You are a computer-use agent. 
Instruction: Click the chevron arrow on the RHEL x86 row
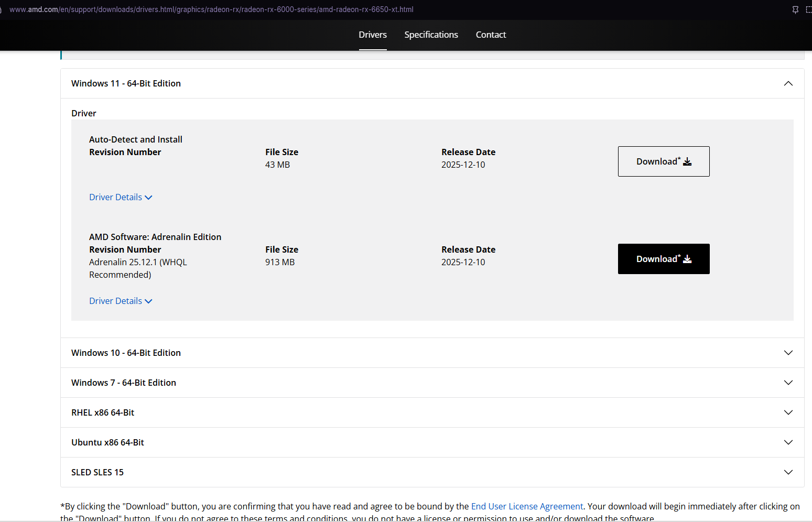[788, 412]
